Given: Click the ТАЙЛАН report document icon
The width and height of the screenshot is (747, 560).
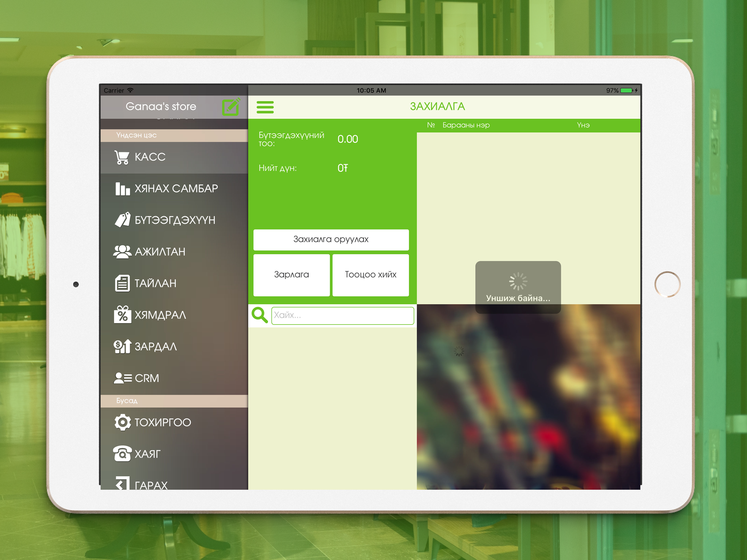Looking at the screenshot, I should point(122,283).
